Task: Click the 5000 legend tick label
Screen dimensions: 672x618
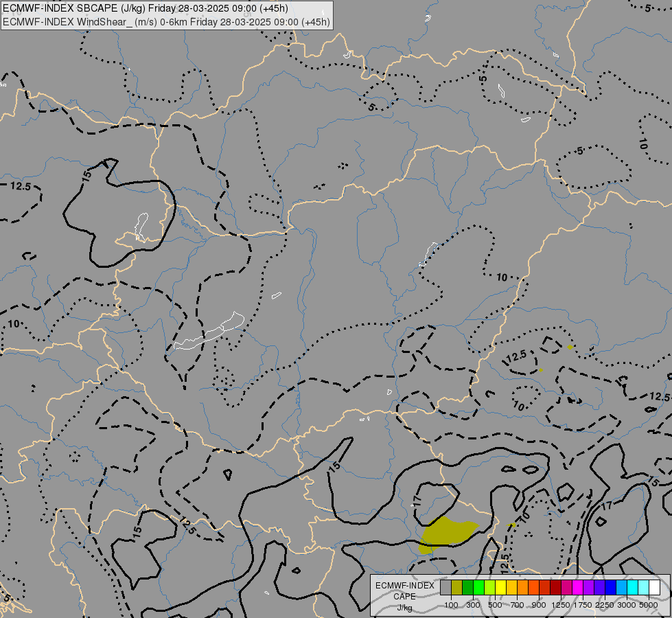Action: 649,605
